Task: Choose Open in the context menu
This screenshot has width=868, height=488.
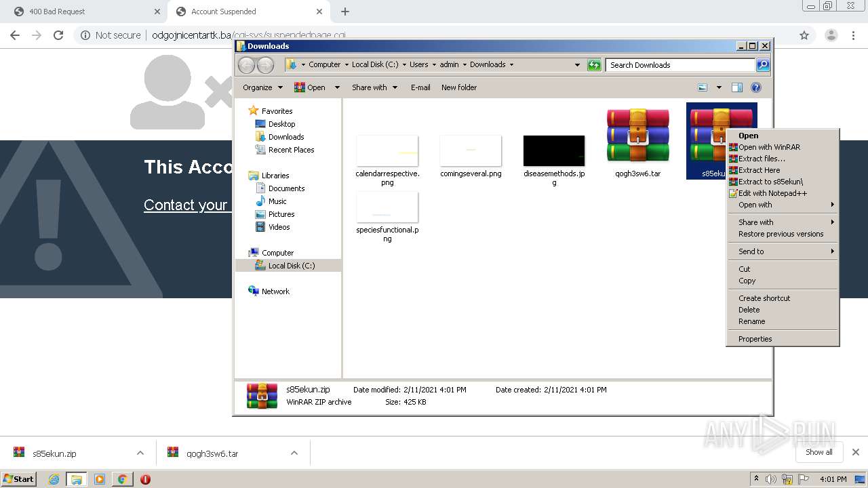Action: tap(783, 136)
